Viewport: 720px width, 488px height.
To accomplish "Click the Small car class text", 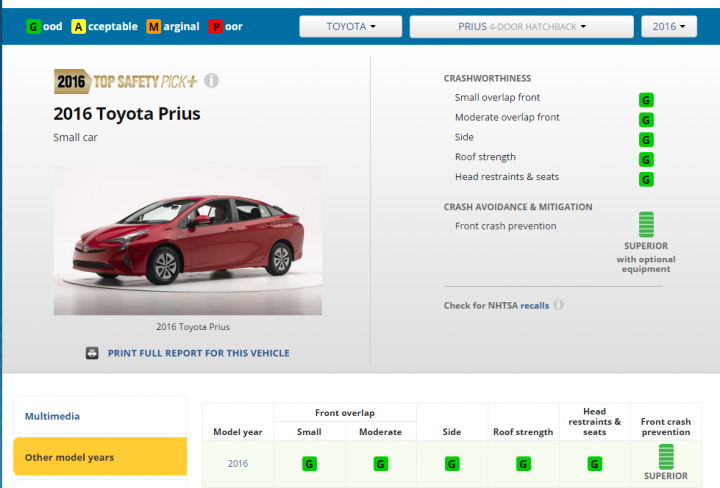I will 75,137.
